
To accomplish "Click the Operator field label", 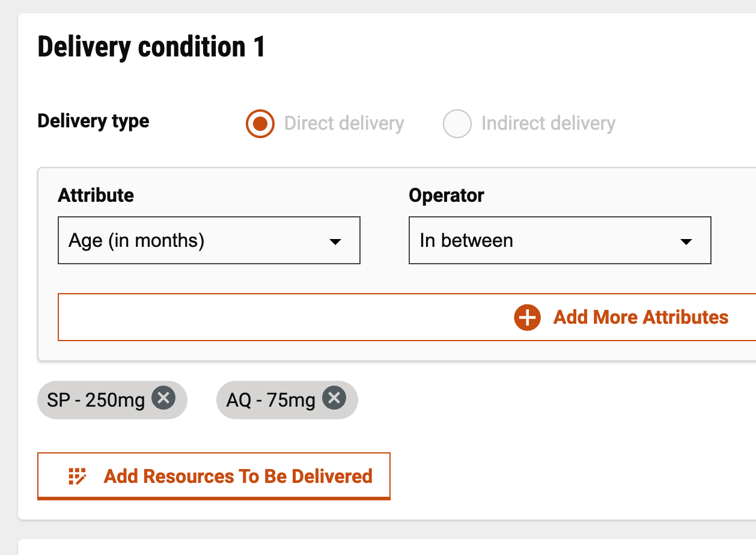I will tap(446, 195).
